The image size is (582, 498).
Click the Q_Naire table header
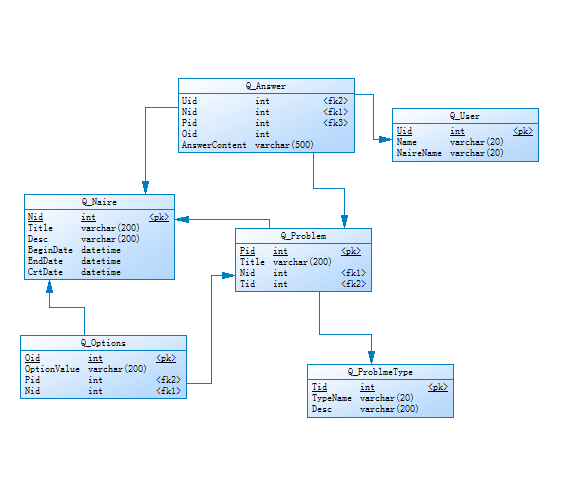[x=99, y=202]
